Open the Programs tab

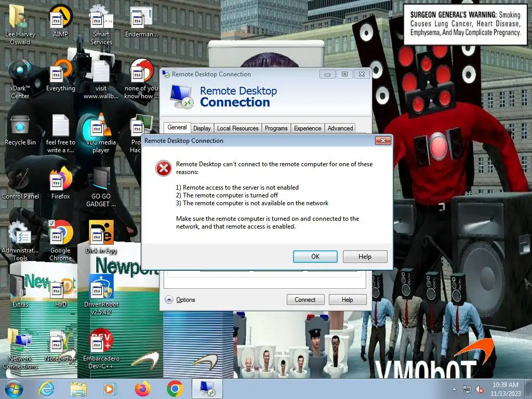click(276, 128)
